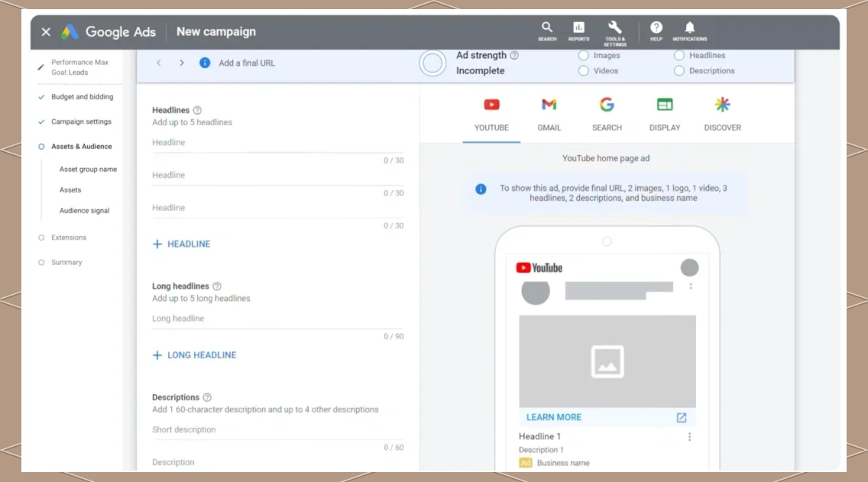The width and height of the screenshot is (868, 482).
Task: Open the Budget and bidding step
Action: (82, 97)
